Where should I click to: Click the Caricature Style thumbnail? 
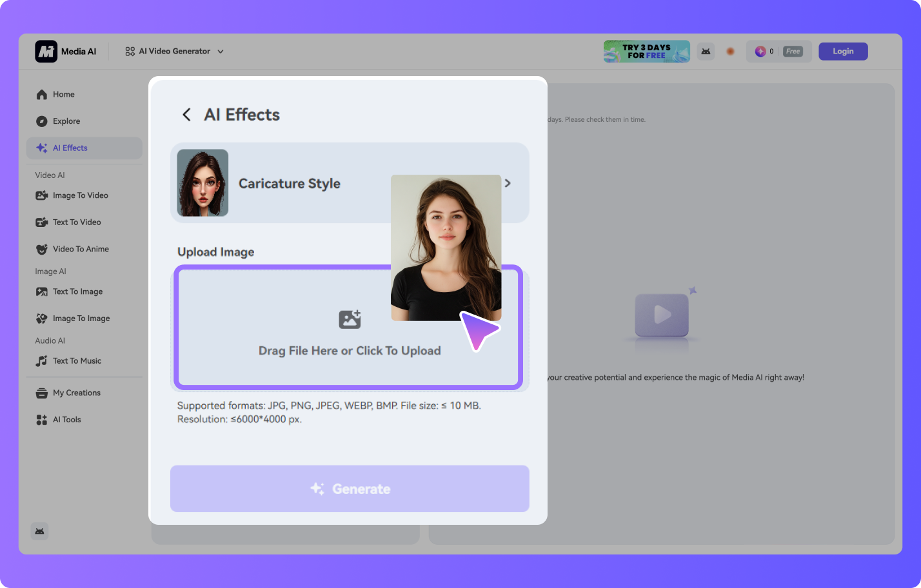tap(203, 183)
